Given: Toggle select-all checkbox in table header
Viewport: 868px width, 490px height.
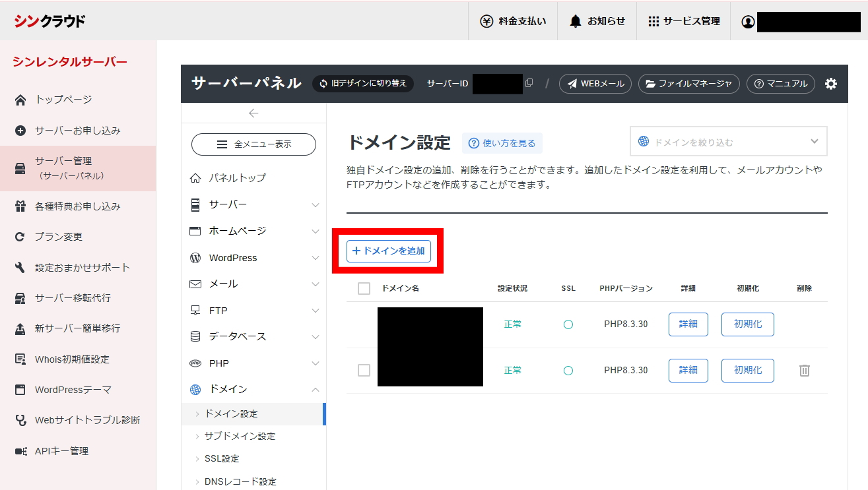Looking at the screenshot, I should (364, 288).
